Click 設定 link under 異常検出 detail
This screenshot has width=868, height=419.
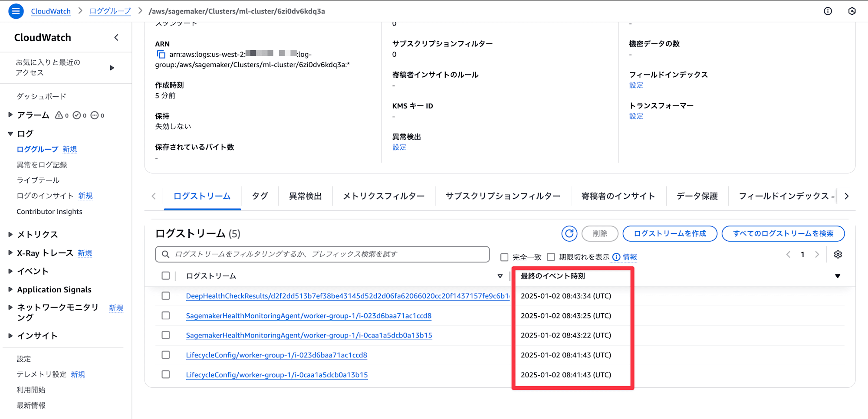pos(399,147)
